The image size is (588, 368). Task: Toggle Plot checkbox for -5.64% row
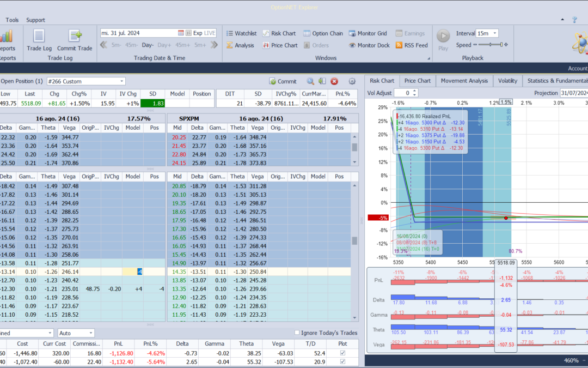pyautogui.click(x=342, y=361)
